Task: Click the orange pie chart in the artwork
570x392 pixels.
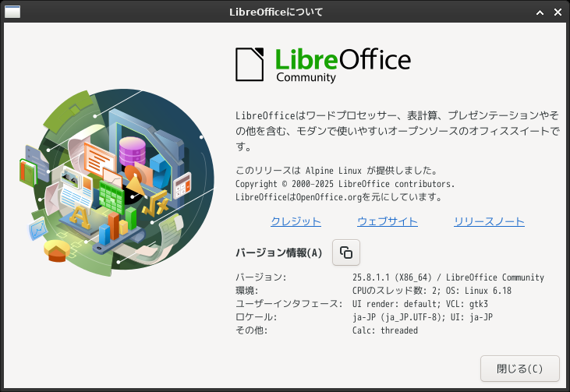Action: 56,250
